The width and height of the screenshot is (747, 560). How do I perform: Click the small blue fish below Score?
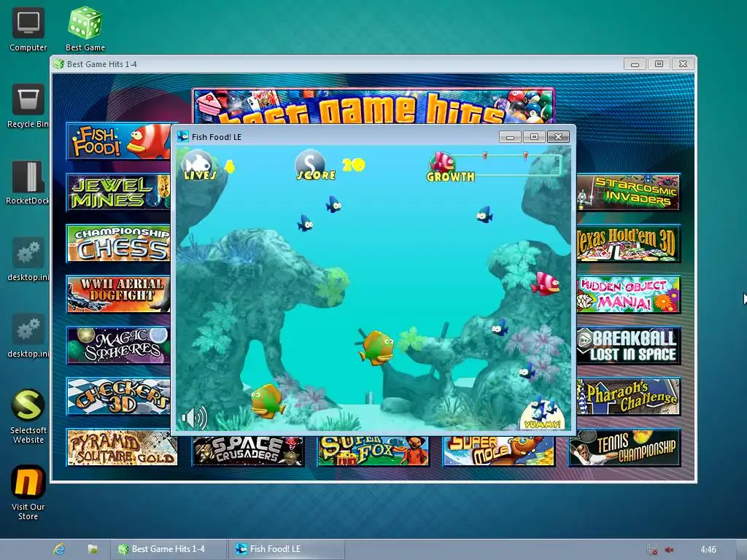333,205
